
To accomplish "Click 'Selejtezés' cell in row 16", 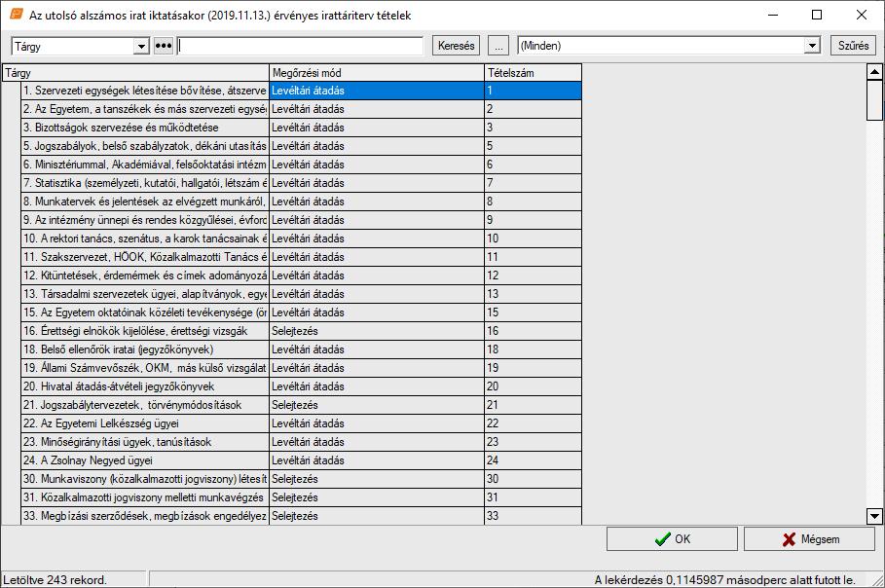I will pos(377,331).
